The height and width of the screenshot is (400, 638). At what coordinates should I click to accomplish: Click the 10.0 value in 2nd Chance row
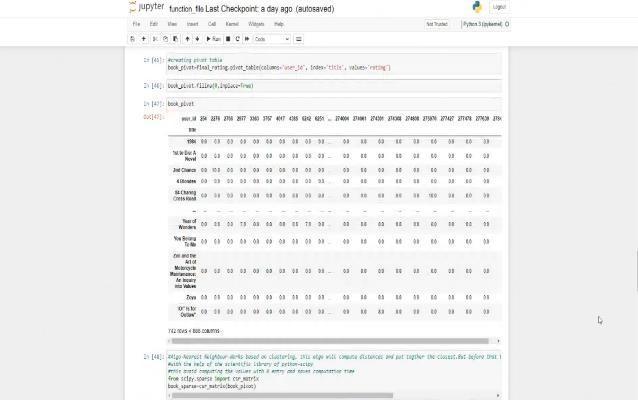(x=216, y=170)
